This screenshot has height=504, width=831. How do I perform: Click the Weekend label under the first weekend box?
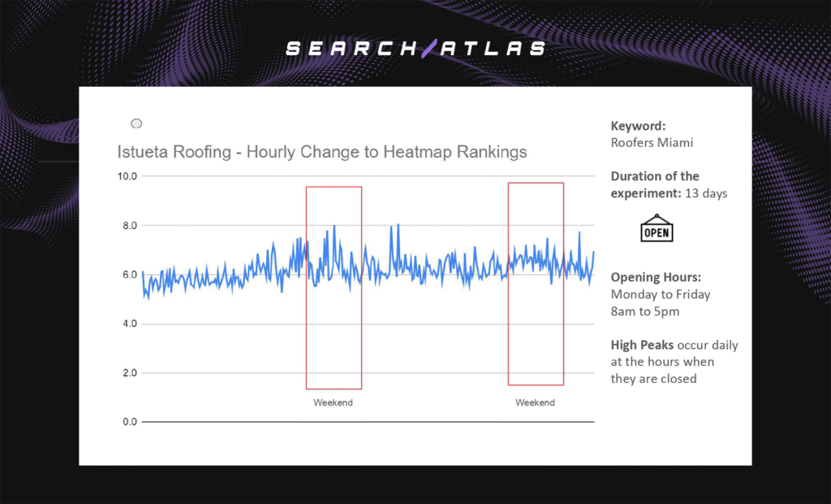[333, 403]
